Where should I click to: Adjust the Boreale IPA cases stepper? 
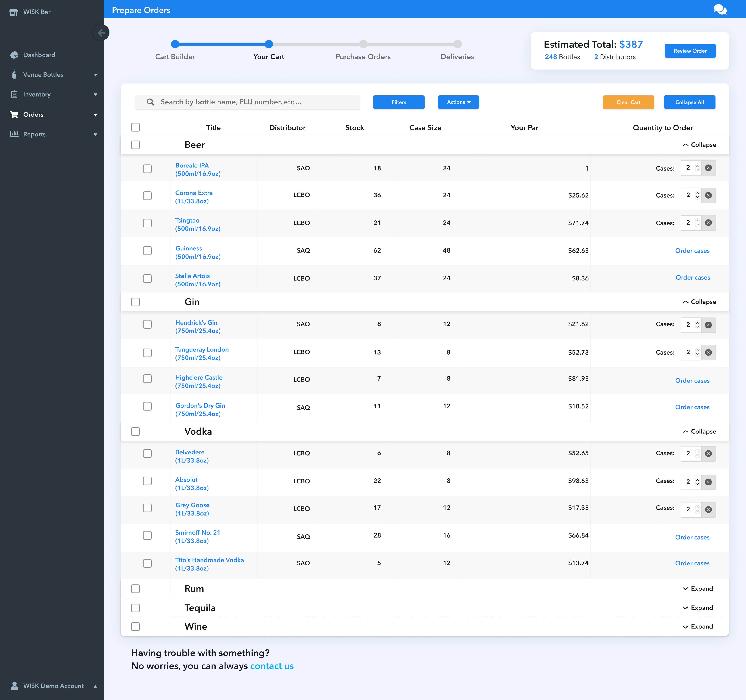pos(697,168)
